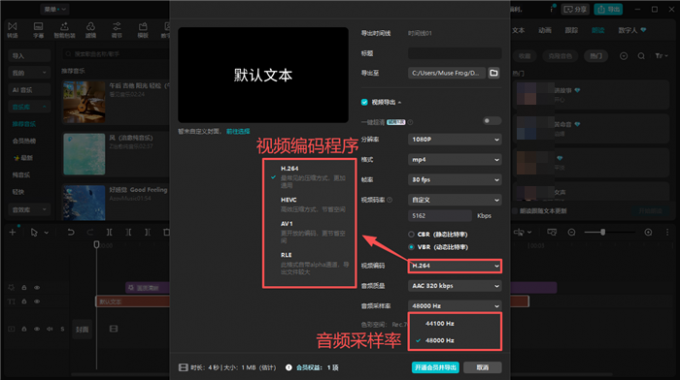Click the 导出 export button in title bar

[608, 9]
